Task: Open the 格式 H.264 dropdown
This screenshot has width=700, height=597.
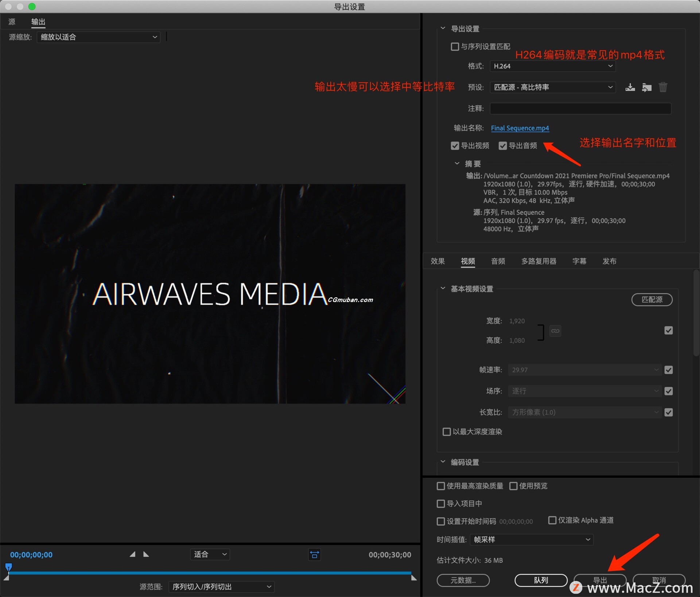Action: [x=553, y=66]
